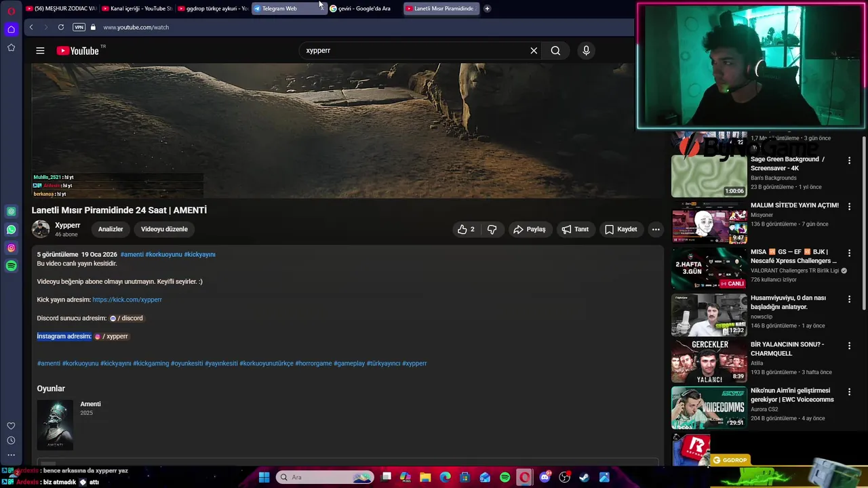868x488 pixels.
Task: Switch to the MEŞHUR ZODIAC VAKASI tab
Action: 61,9
